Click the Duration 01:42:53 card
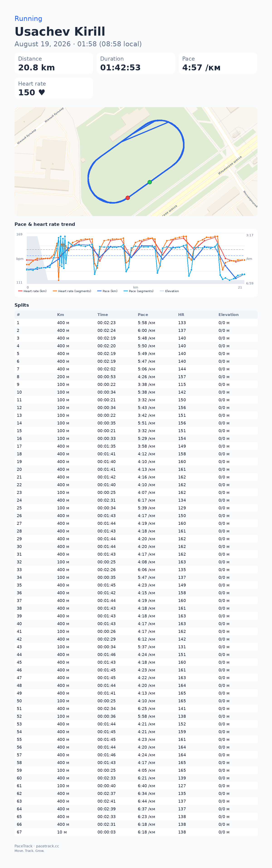This screenshot has height=868, width=272. coord(136,63)
